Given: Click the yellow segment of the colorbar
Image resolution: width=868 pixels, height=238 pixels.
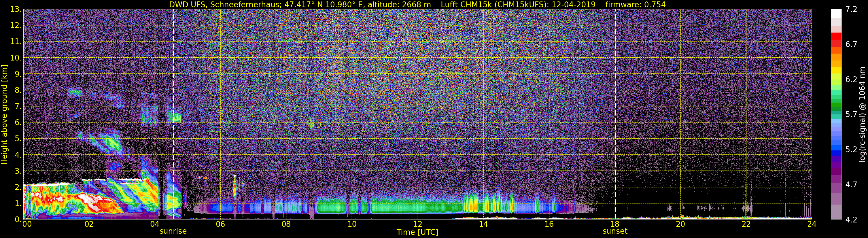Looking at the screenshot, I should click(836, 71).
